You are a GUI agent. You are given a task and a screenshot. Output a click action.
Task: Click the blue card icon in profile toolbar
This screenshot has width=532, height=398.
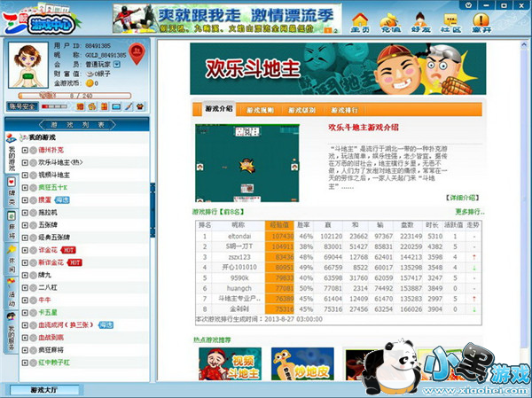[x=116, y=106]
